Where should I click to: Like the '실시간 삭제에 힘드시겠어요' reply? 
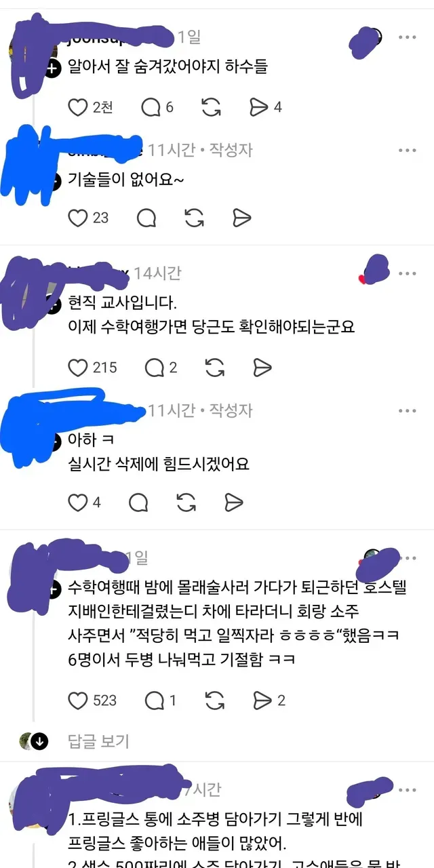point(79,502)
